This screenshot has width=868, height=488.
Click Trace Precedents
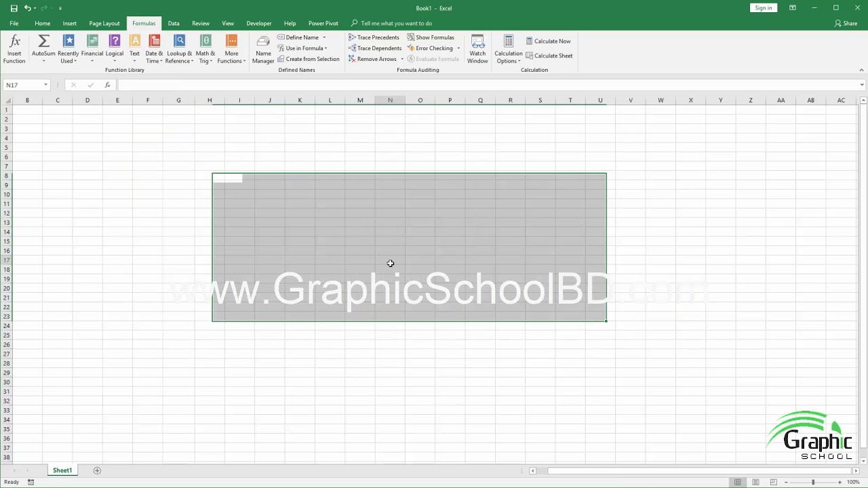tap(374, 37)
